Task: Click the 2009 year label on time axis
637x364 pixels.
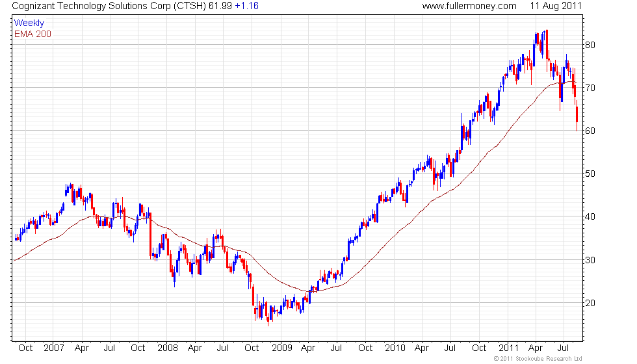Action: click(x=282, y=348)
